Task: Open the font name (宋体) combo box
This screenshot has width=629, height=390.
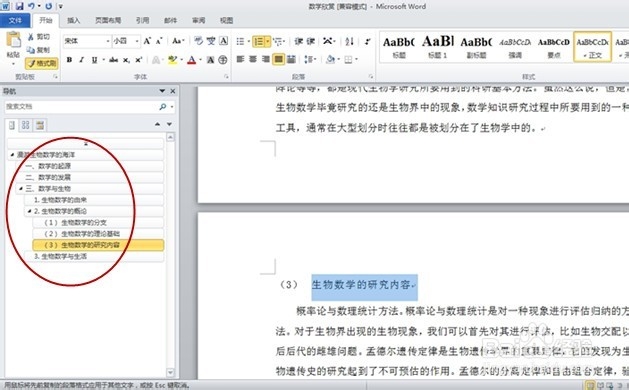Action: (x=87, y=41)
